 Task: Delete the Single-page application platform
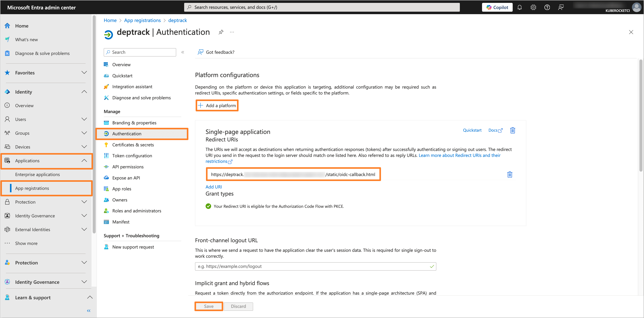[x=512, y=130]
